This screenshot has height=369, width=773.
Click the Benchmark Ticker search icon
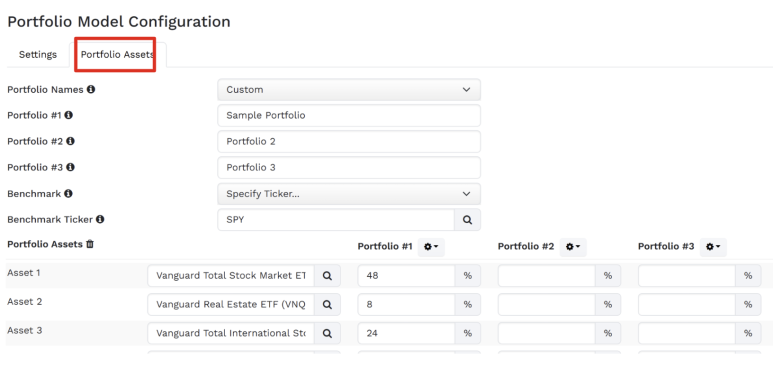point(467,220)
